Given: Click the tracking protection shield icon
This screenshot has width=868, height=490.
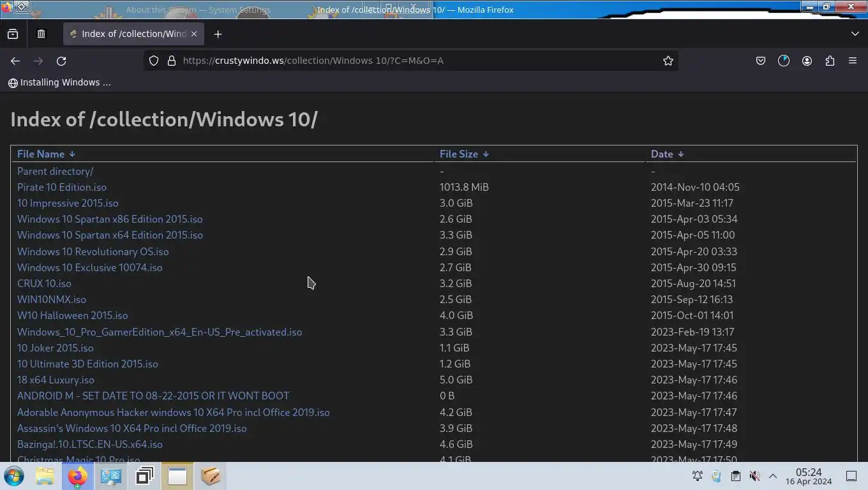Looking at the screenshot, I should [x=154, y=61].
